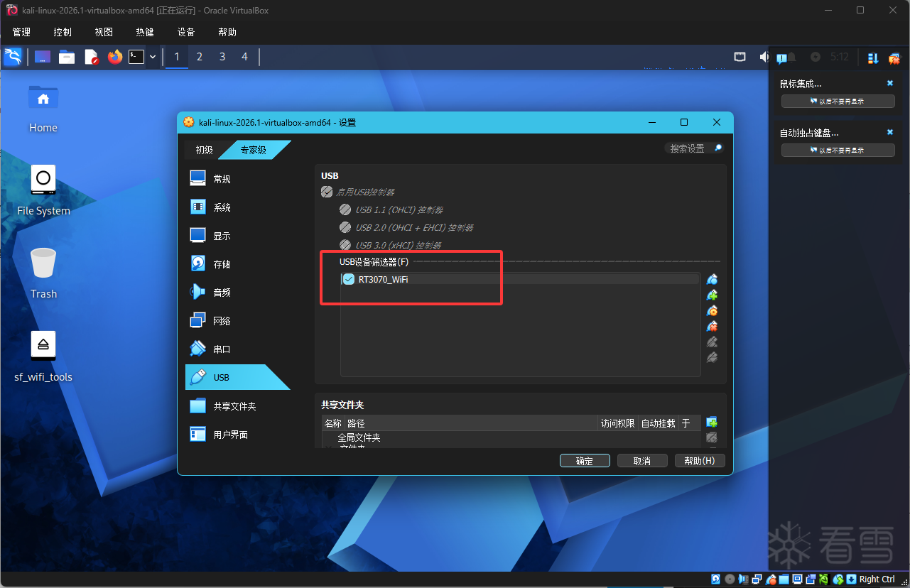
Task: Click the 搜索设置 search field
Action: (695, 148)
